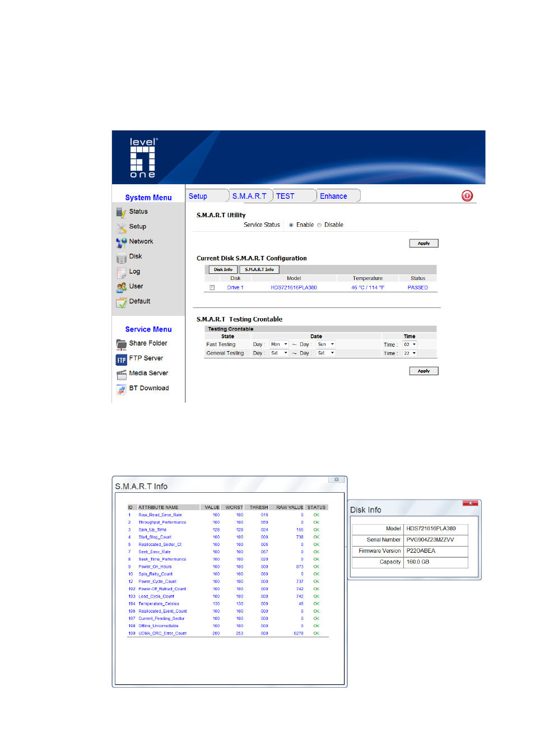
Task: Close the Disk Info window
Action: click(x=470, y=503)
